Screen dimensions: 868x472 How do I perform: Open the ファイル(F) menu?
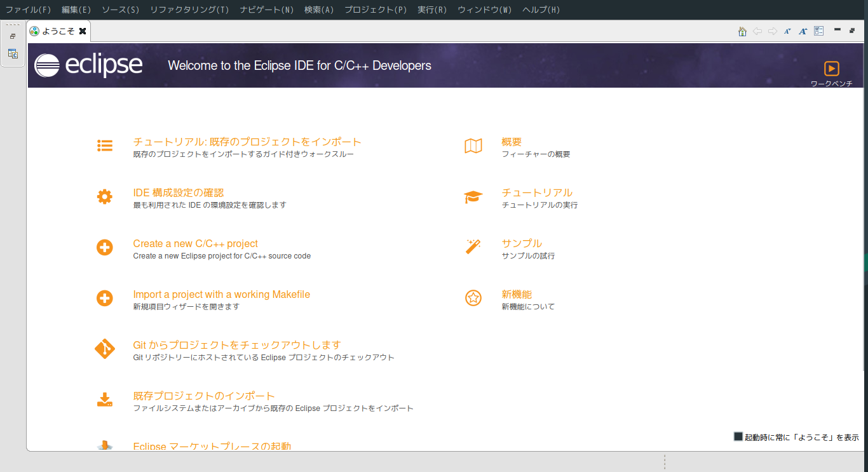pyautogui.click(x=28, y=10)
